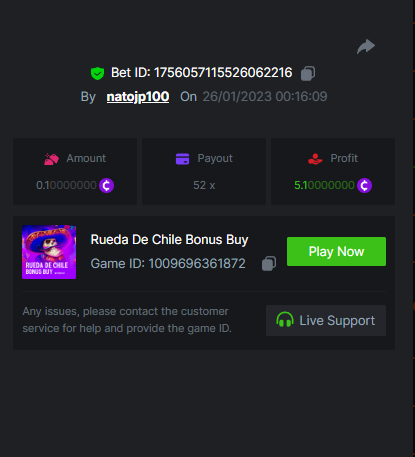Click the 52 x payout value
This screenshot has height=457, width=415.
[x=204, y=185]
